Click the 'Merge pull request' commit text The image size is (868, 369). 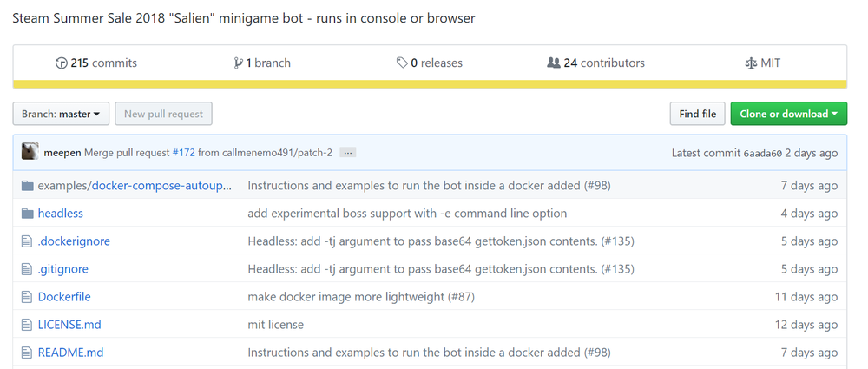pos(127,152)
